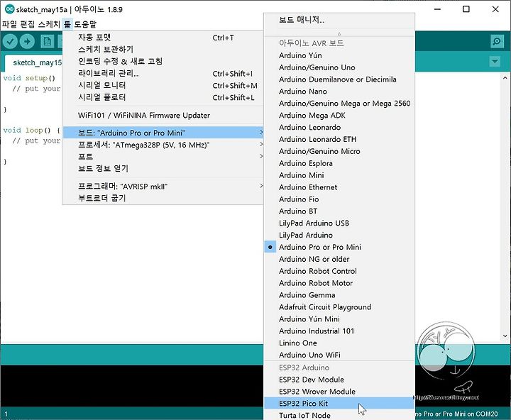Select Arduino Ethernet board
The image size is (511, 420).
pyautogui.click(x=339, y=187)
